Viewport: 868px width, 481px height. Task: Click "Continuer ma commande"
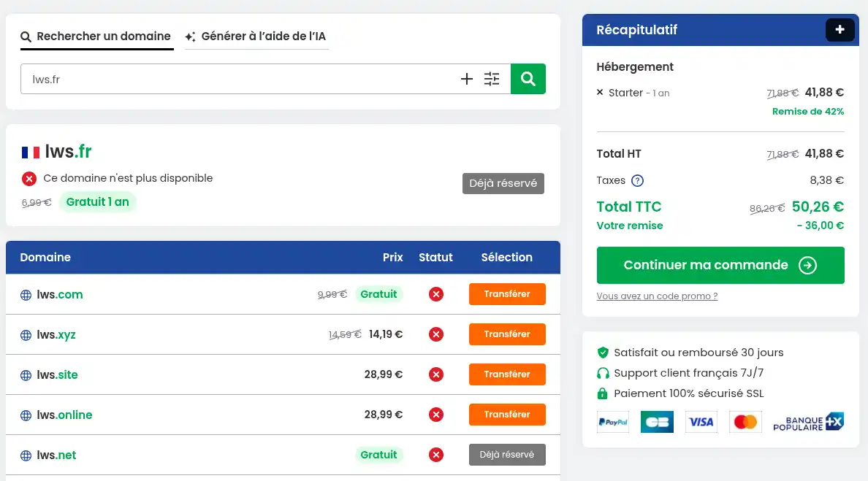720,265
